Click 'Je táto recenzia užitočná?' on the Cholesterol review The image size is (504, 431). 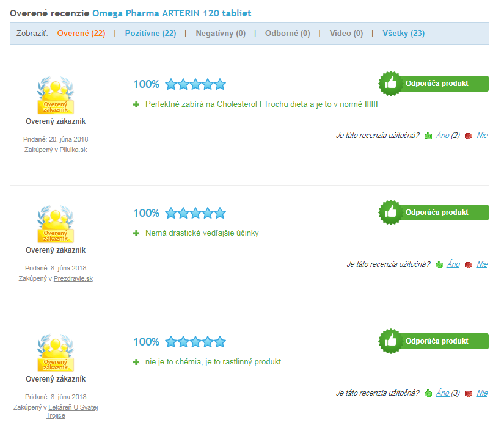point(378,136)
